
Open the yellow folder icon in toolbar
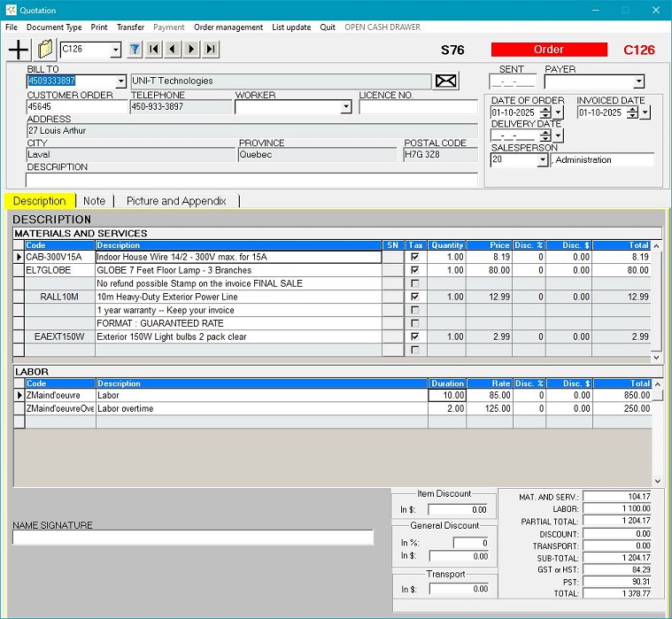coord(45,50)
